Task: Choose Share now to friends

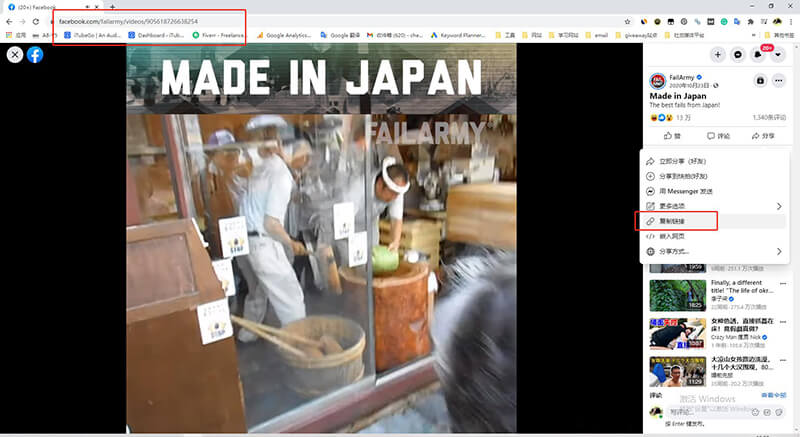Action: [x=714, y=161]
